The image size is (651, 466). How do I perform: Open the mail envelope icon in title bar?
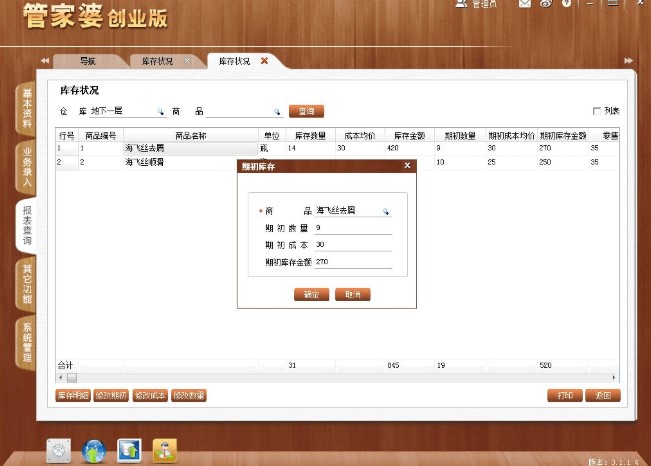525,5
